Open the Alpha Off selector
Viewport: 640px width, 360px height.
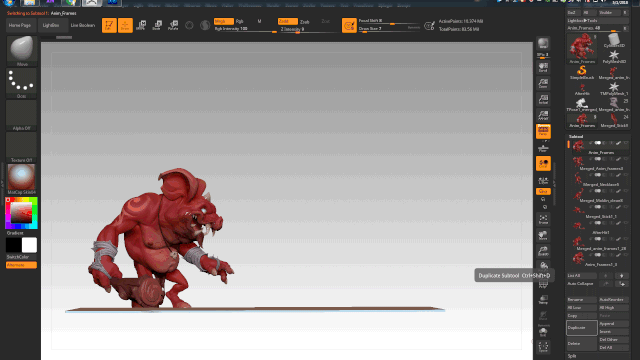(22, 116)
